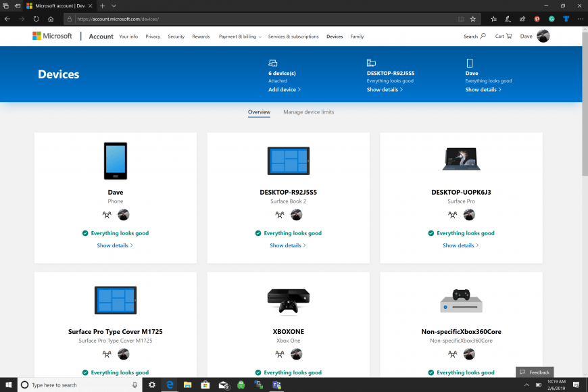Open the Edge browser taskbar icon

(170, 385)
